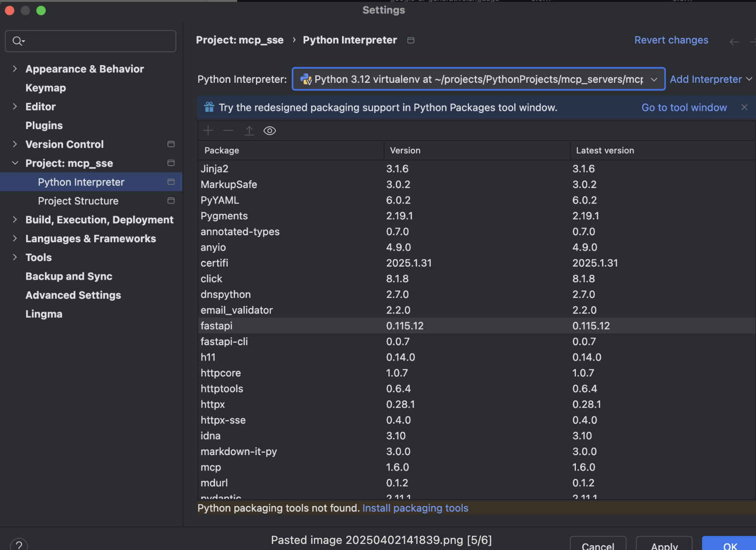Select the dnspython package row
The image size is (756, 550).
pos(477,294)
